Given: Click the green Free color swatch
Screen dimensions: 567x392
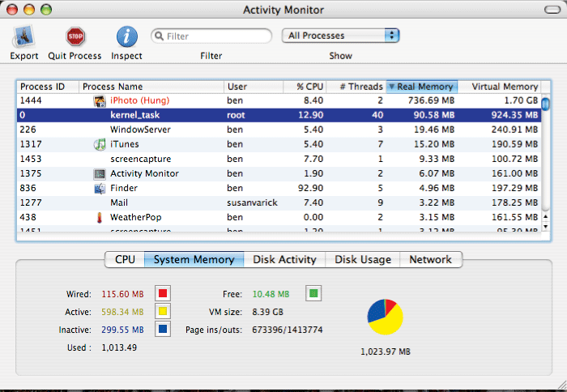Looking at the screenshot, I should click(x=313, y=293).
